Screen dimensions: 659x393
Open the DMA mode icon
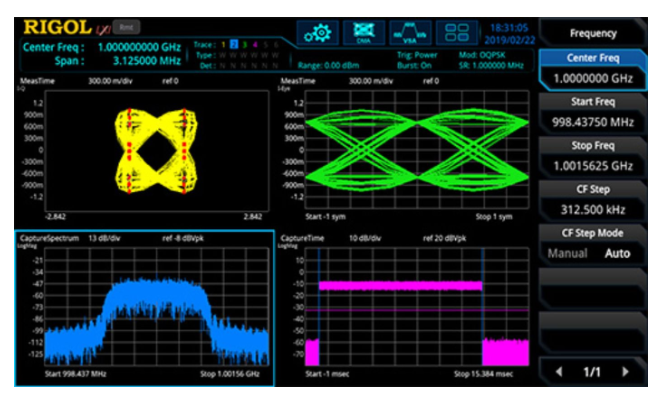coord(364,33)
